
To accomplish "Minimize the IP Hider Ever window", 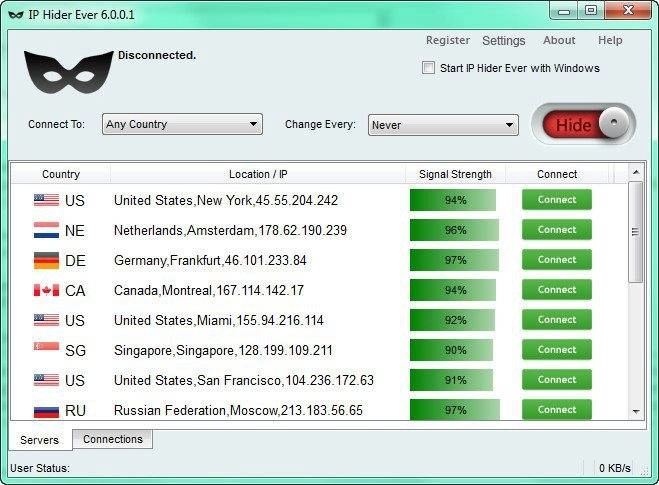I will pos(564,11).
